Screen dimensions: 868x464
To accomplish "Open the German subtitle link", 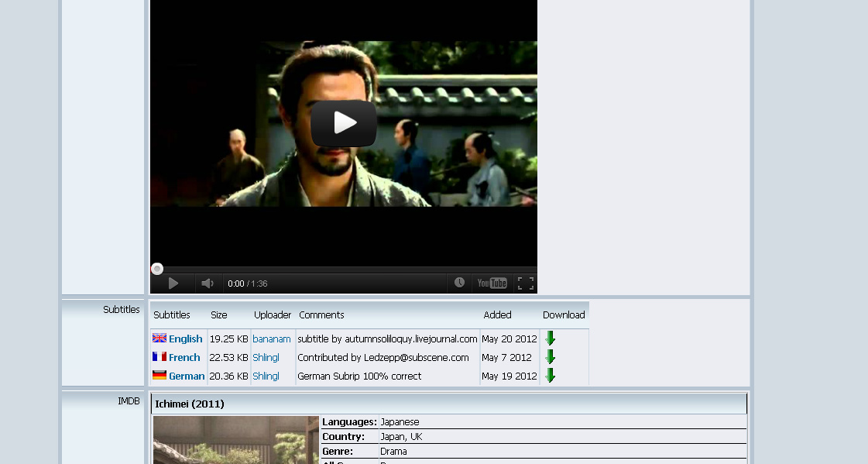I will tap(187, 376).
